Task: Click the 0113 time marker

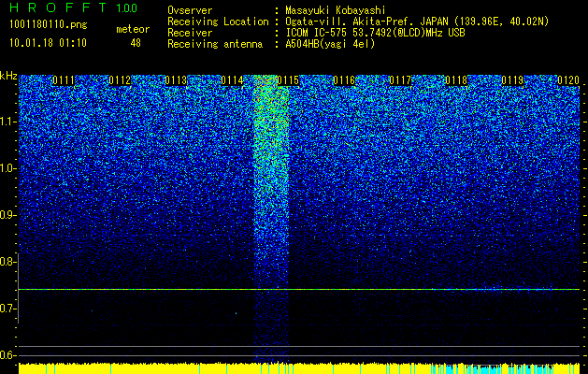Action: click(x=176, y=80)
